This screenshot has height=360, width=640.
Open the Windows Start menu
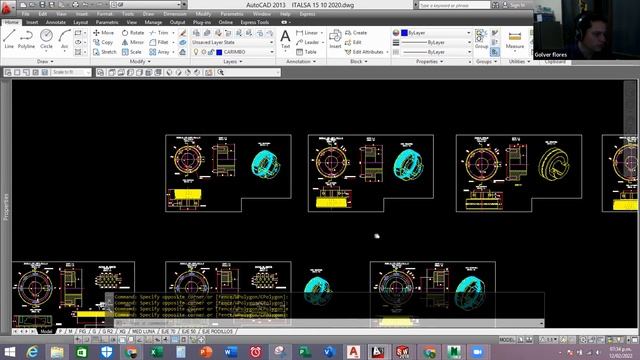point(9,352)
